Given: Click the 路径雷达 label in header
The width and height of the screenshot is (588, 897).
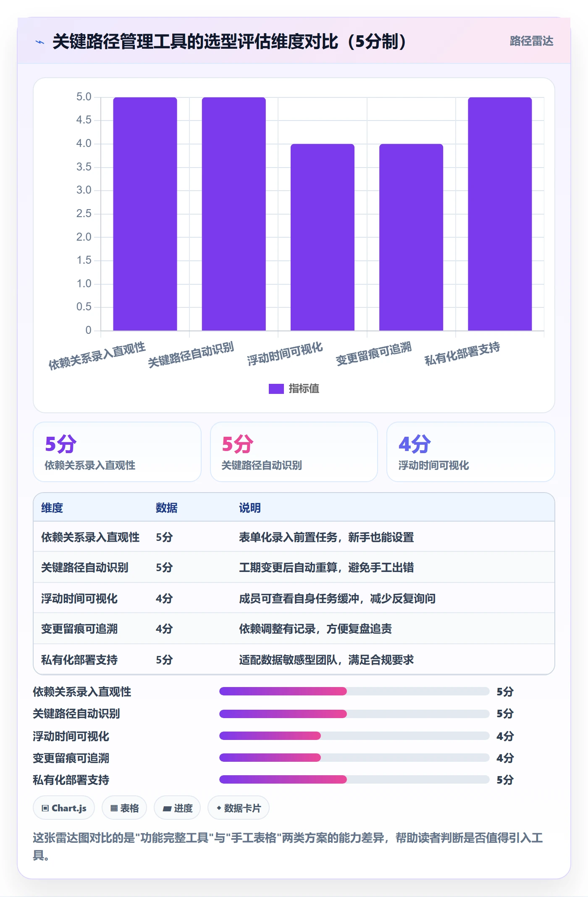Looking at the screenshot, I should [531, 41].
